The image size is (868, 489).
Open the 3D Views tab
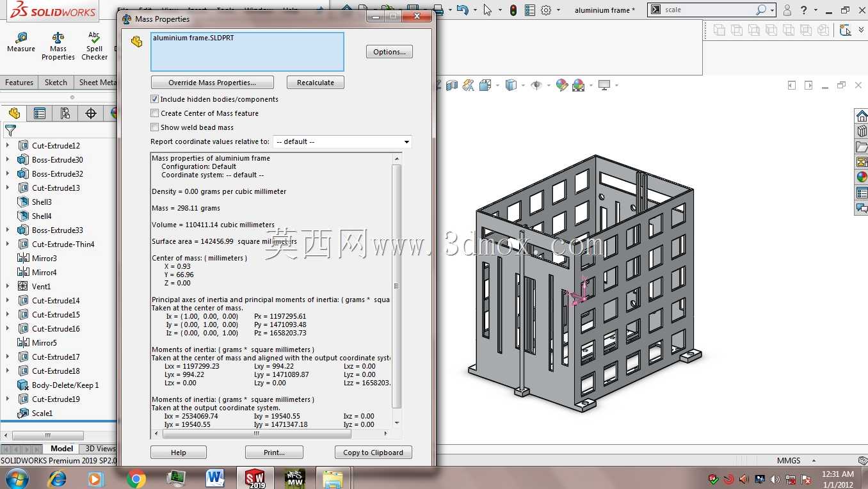tap(100, 449)
